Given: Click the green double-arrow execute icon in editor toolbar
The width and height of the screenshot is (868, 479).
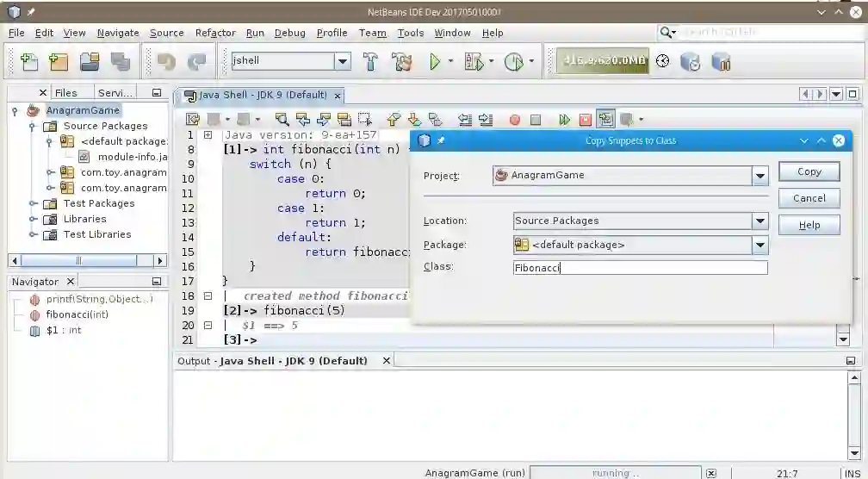Looking at the screenshot, I should (x=564, y=120).
